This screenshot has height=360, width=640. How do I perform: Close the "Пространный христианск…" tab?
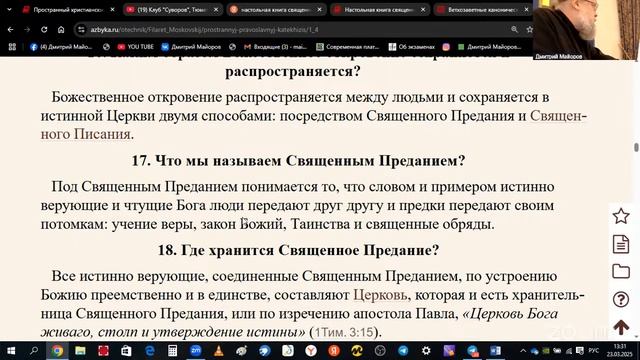112,9
